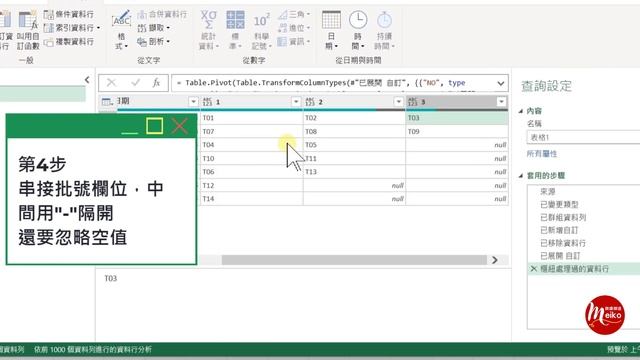Select cell T12
640x360 pixels.
[251, 185]
